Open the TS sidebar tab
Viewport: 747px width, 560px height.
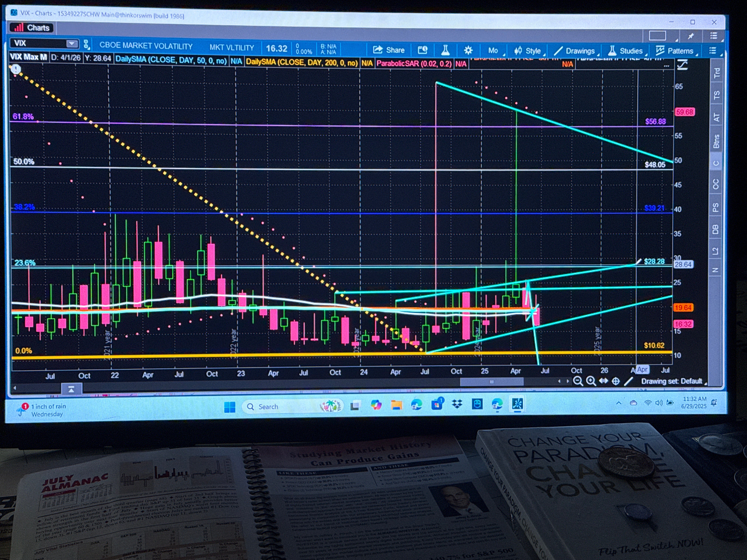click(x=717, y=95)
